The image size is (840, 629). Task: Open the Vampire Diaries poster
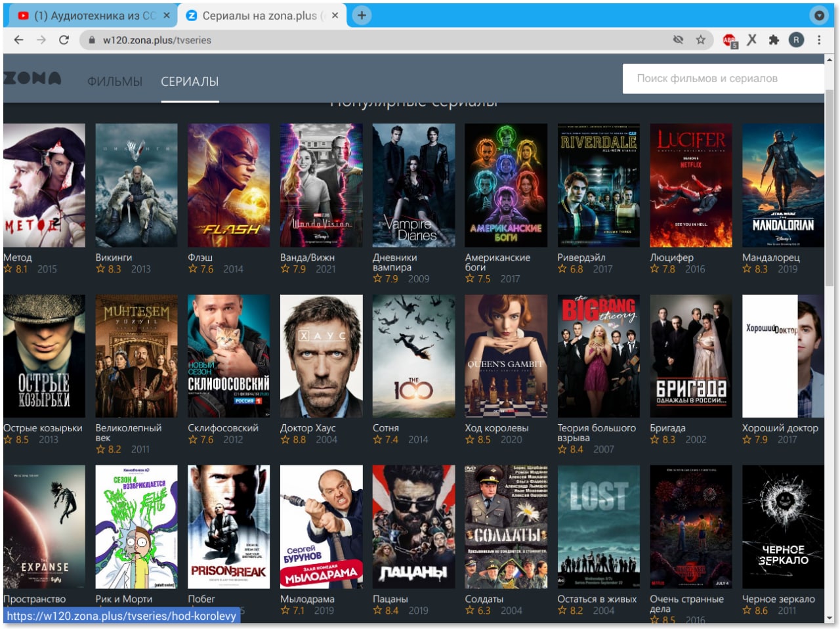413,185
